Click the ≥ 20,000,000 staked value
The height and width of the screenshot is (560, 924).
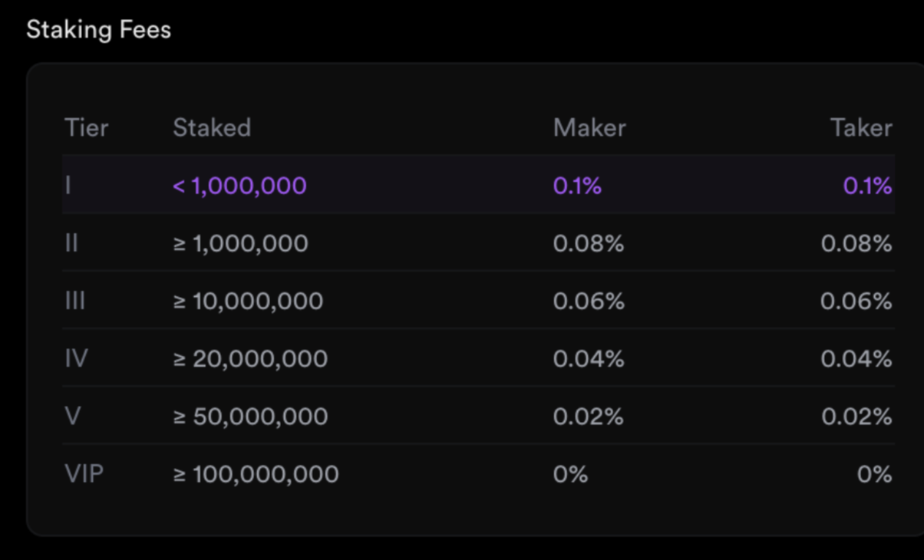tap(250, 358)
